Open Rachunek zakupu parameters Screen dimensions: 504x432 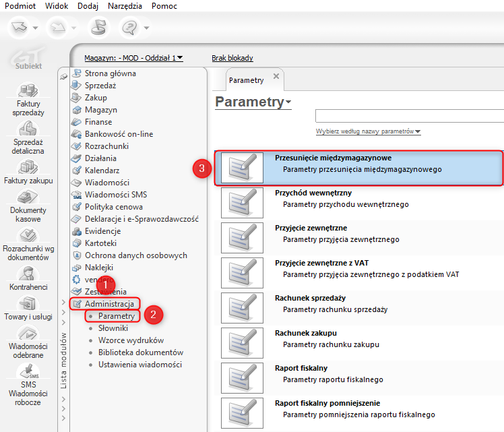tap(359, 343)
